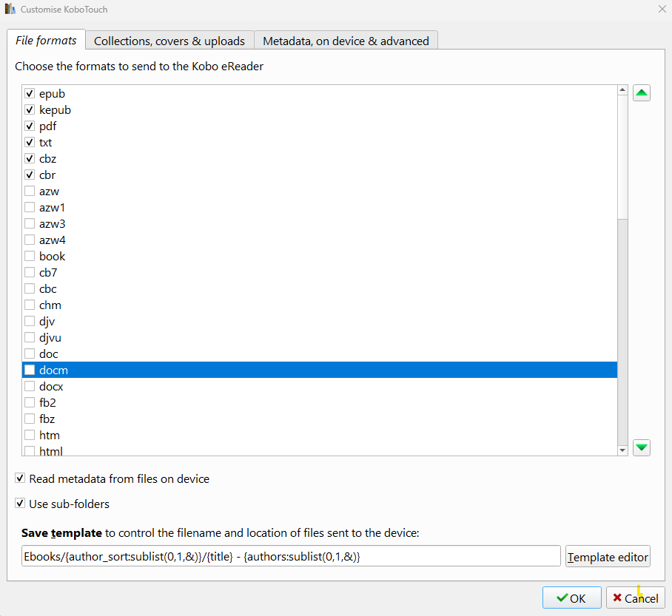Open Metadata, on device & advanced tab
This screenshot has width=672, height=616.
point(346,41)
